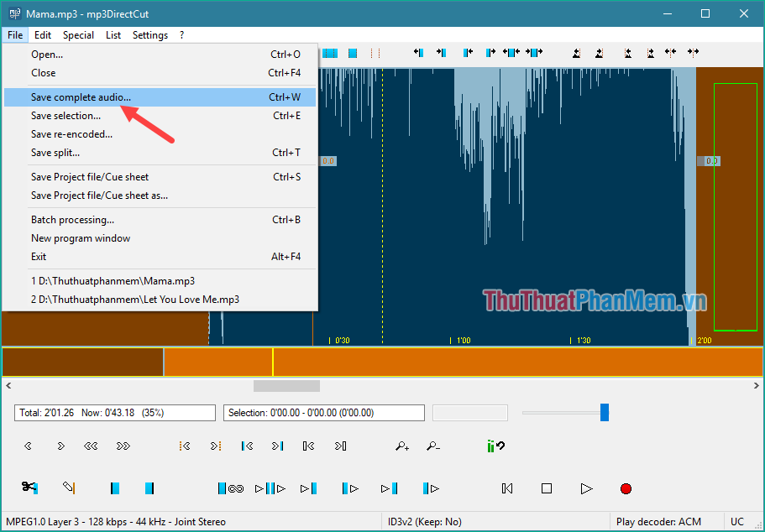Screen dimensions: 765x532
Task: Open Batch processing from the File menu
Action: [x=71, y=219]
